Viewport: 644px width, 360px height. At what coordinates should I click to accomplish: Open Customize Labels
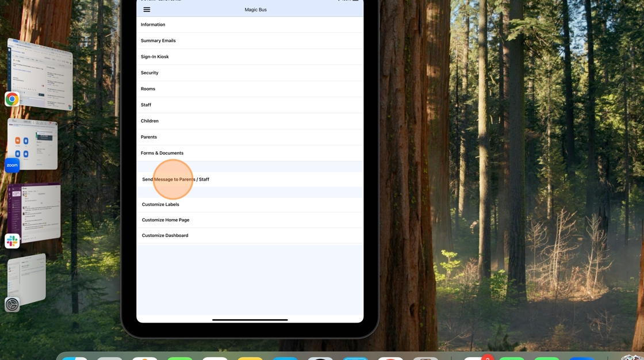pos(250,204)
